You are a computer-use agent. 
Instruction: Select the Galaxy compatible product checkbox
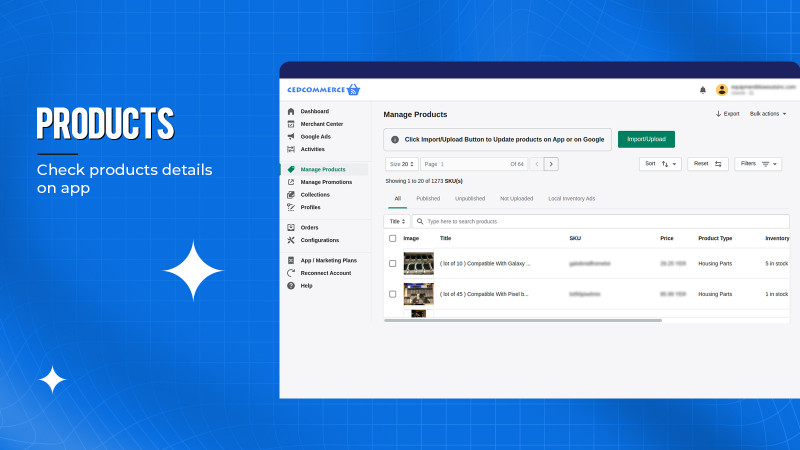(x=392, y=264)
